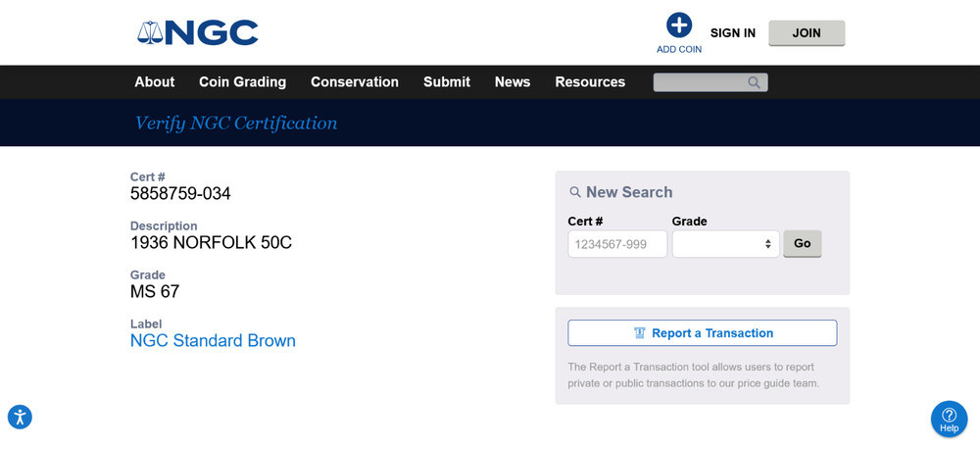Open the Coin Grading menu
This screenshot has width=980, height=449.
pos(242,82)
